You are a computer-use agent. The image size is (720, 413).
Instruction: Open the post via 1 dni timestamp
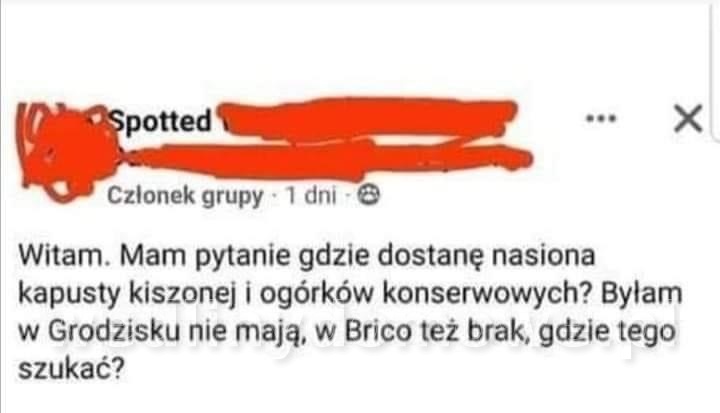(311, 195)
